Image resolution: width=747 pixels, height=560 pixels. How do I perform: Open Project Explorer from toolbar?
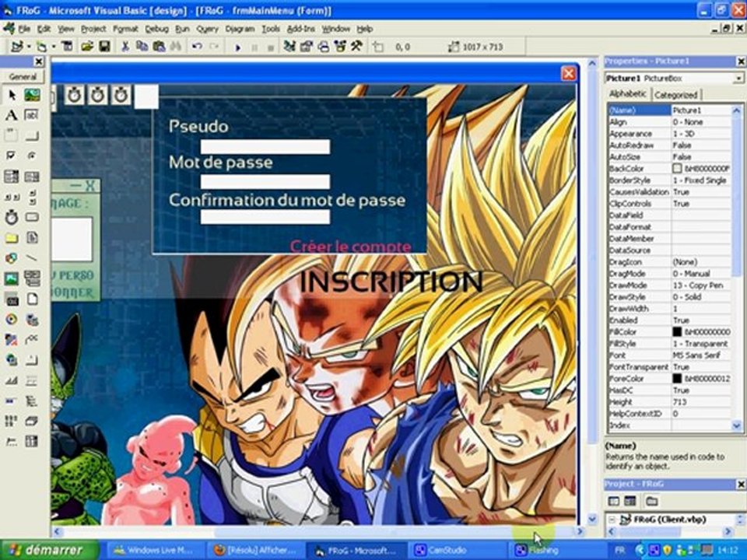tap(289, 47)
